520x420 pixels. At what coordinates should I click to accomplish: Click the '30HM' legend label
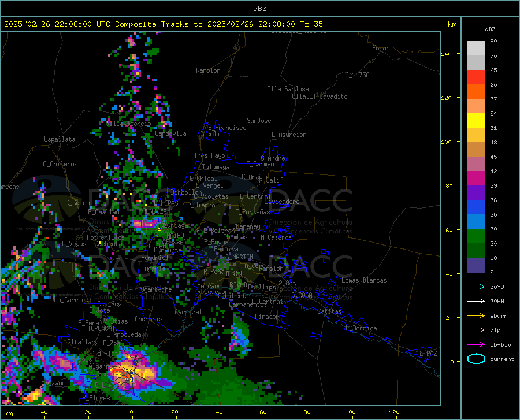(497, 302)
